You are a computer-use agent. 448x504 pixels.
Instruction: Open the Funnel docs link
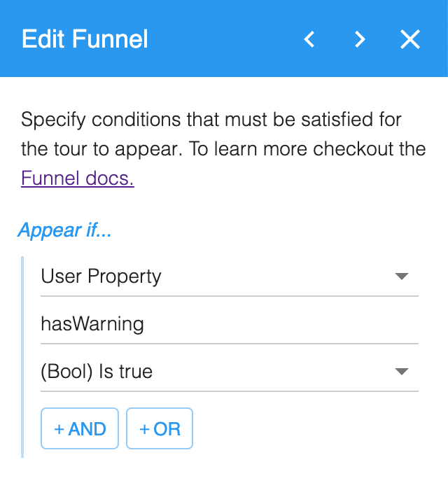[78, 178]
